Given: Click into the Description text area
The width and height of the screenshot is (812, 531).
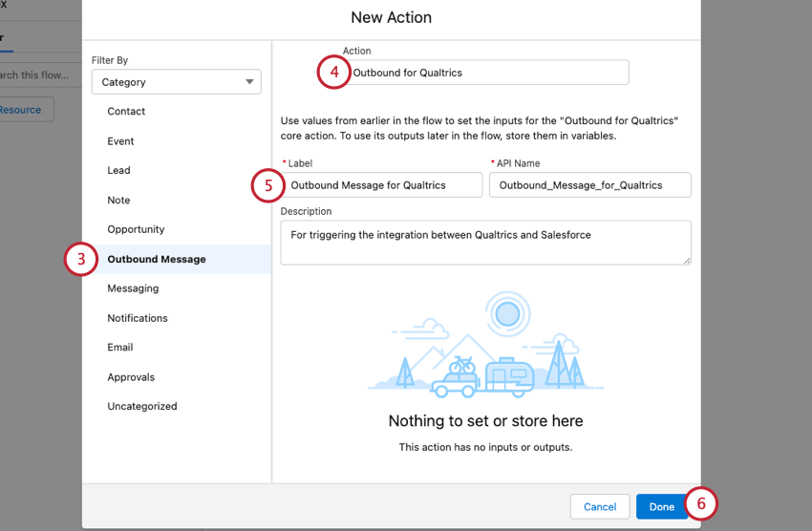Looking at the screenshot, I should (x=485, y=243).
